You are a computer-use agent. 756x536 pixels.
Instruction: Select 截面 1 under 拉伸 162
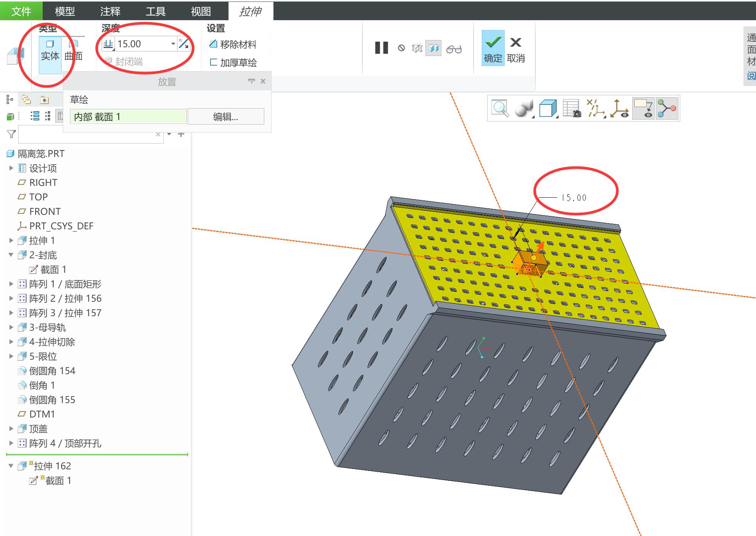coord(50,481)
